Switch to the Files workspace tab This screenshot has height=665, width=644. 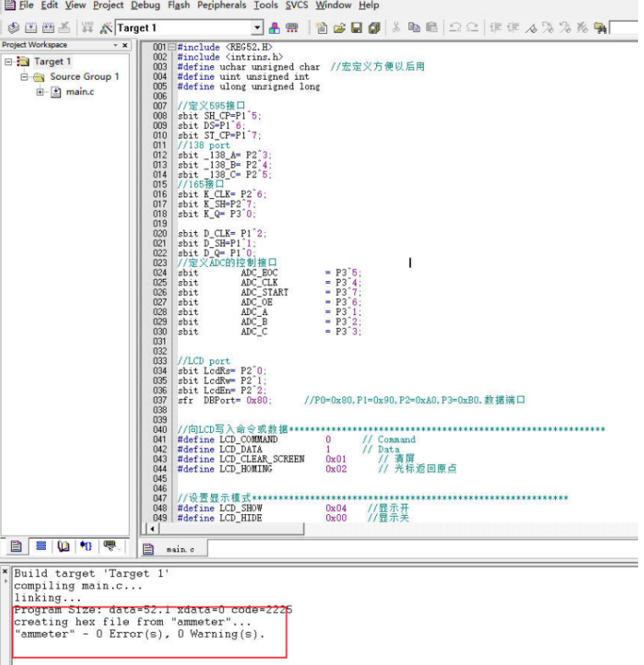click(x=16, y=546)
